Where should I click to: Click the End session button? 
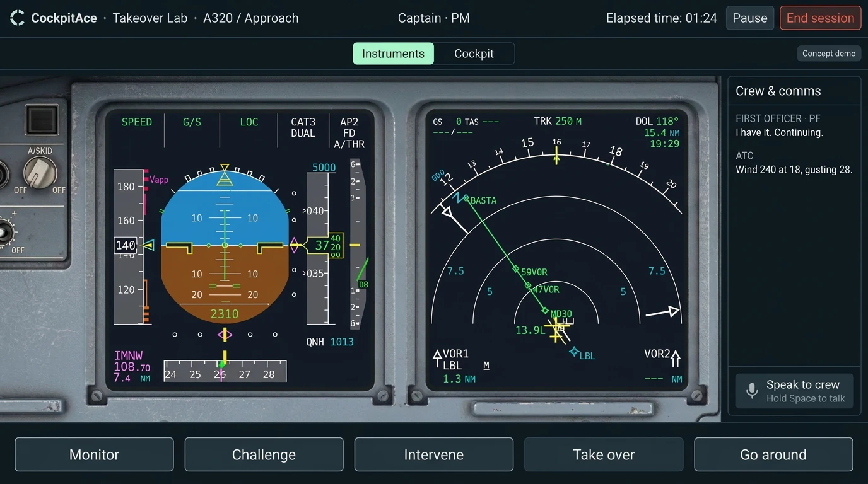(x=820, y=18)
